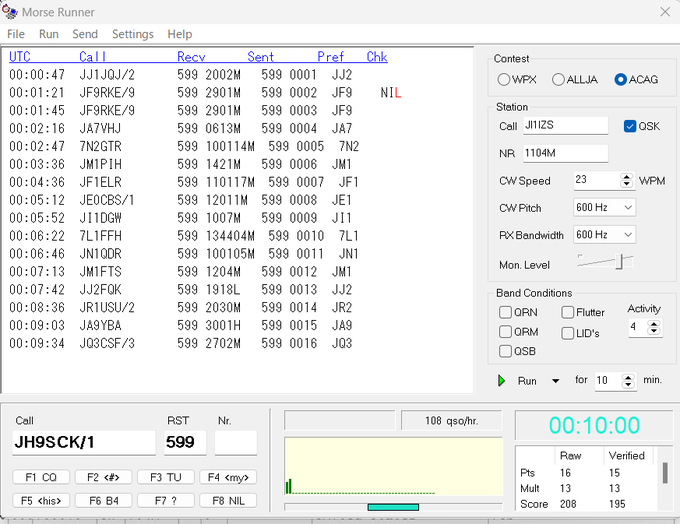Click the UTC column header
The image size is (680, 524).
pyautogui.click(x=20, y=57)
